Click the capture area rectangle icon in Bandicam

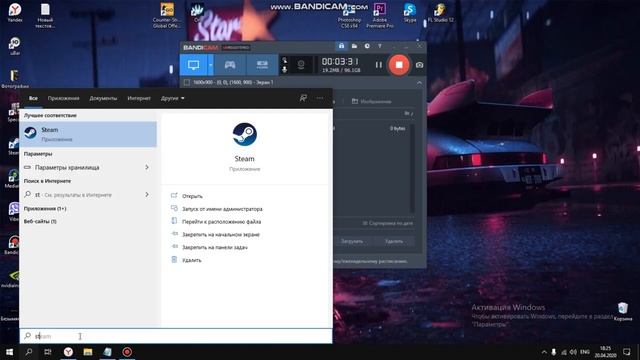coord(187,82)
